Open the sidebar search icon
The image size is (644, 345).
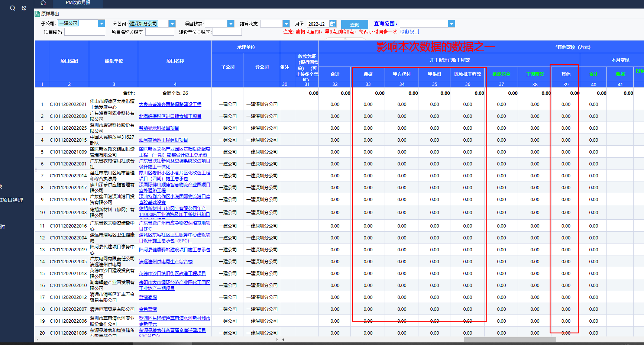coord(13,8)
